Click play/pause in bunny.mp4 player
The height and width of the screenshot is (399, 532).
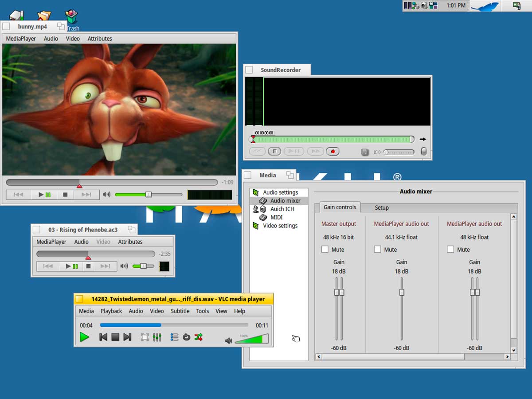coord(44,195)
